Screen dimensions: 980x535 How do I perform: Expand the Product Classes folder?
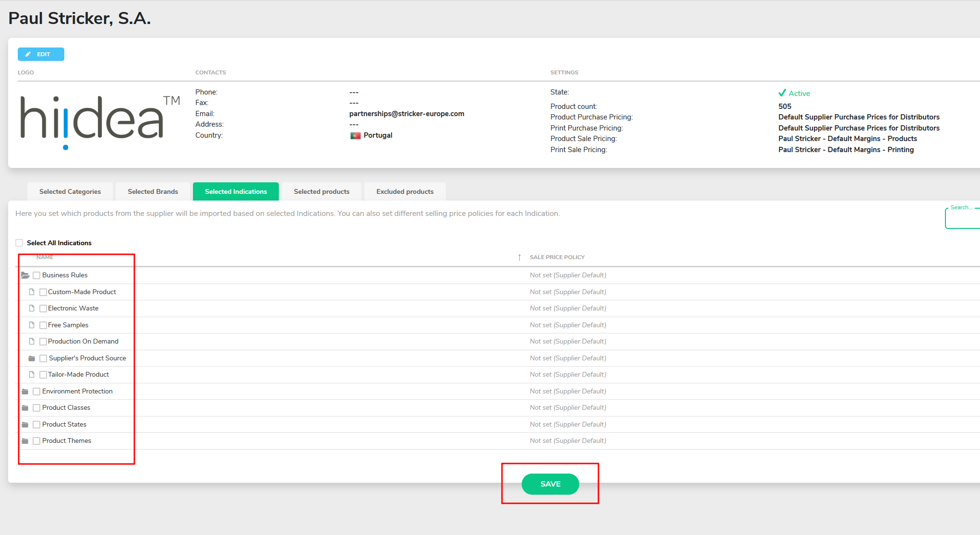[25, 408]
